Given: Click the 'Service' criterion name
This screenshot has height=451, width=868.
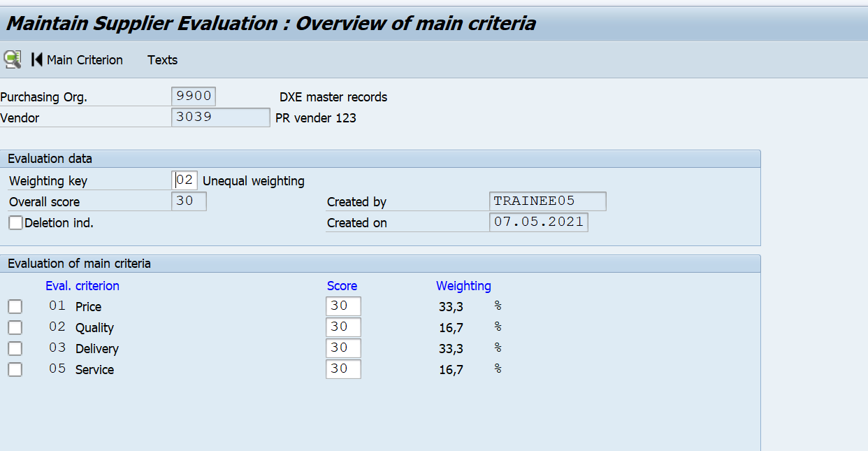Looking at the screenshot, I should point(94,370).
